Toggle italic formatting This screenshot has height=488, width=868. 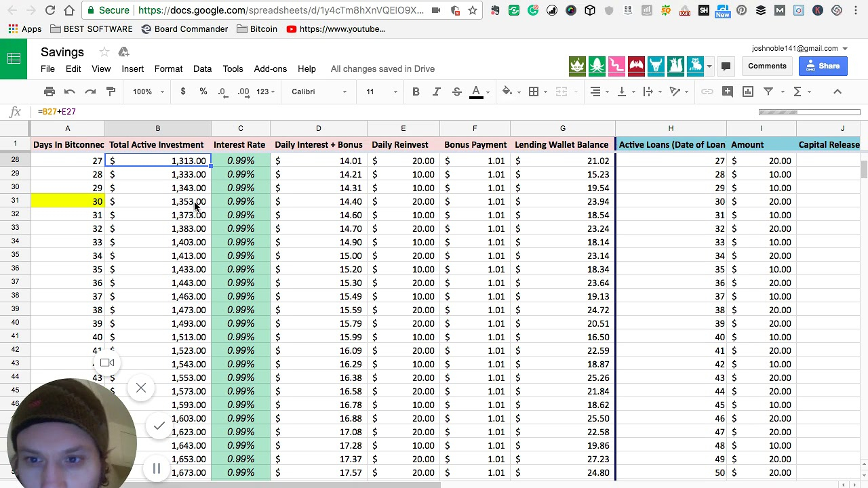pyautogui.click(x=436, y=91)
